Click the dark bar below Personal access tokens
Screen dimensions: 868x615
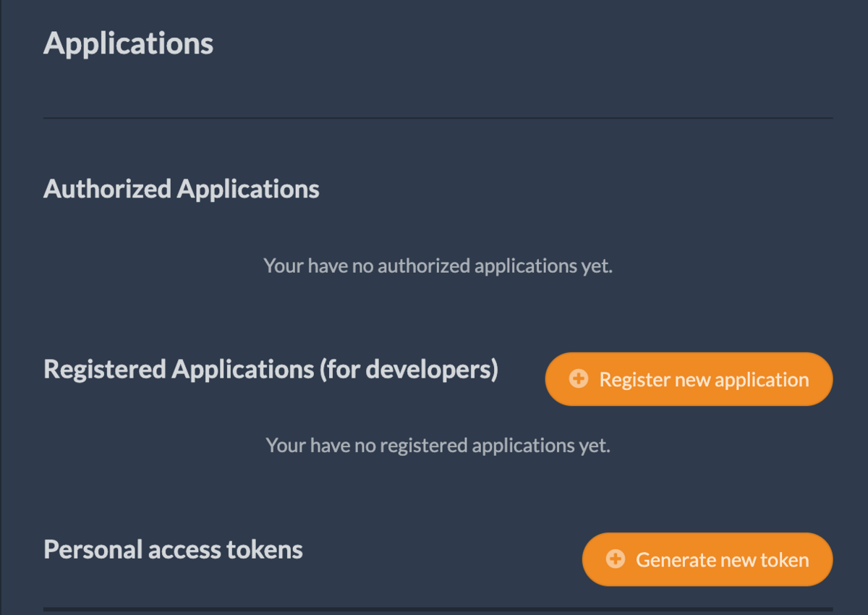click(438, 610)
